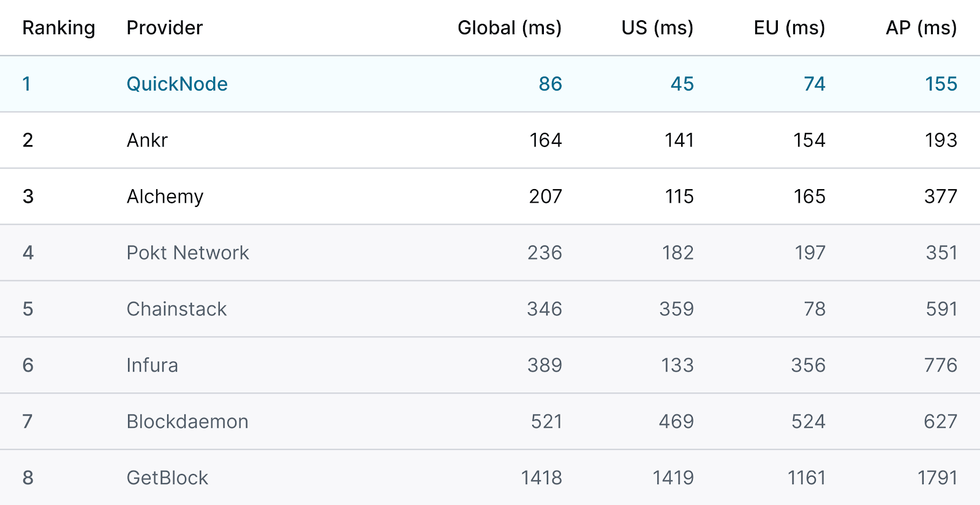
Task: Select the Blockdaemon provider name
Action: click(x=187, y=422)
